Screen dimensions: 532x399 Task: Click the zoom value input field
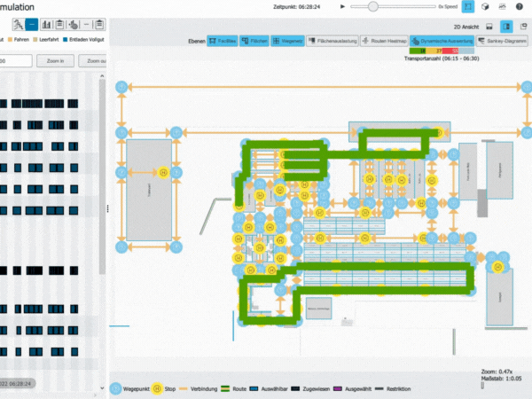(x=16, y=61)
